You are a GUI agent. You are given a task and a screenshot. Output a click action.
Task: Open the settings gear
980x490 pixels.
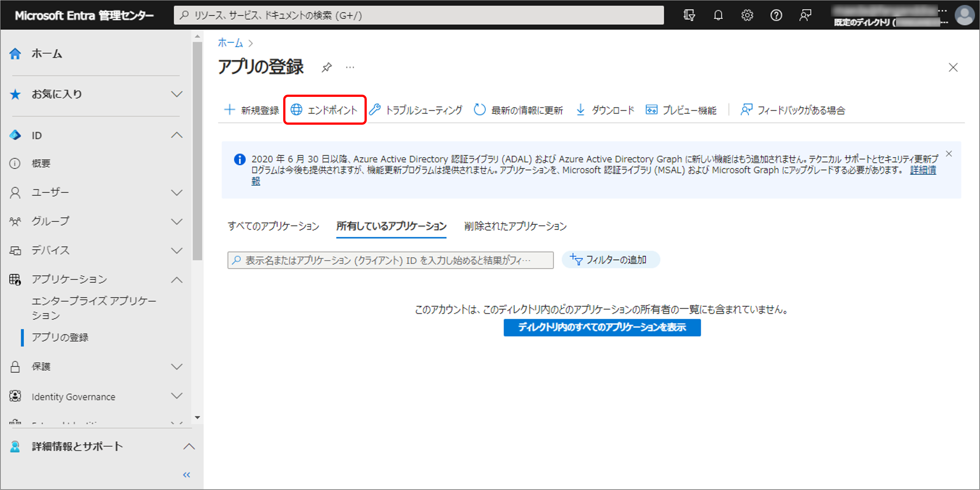click(x=747, y=15)
